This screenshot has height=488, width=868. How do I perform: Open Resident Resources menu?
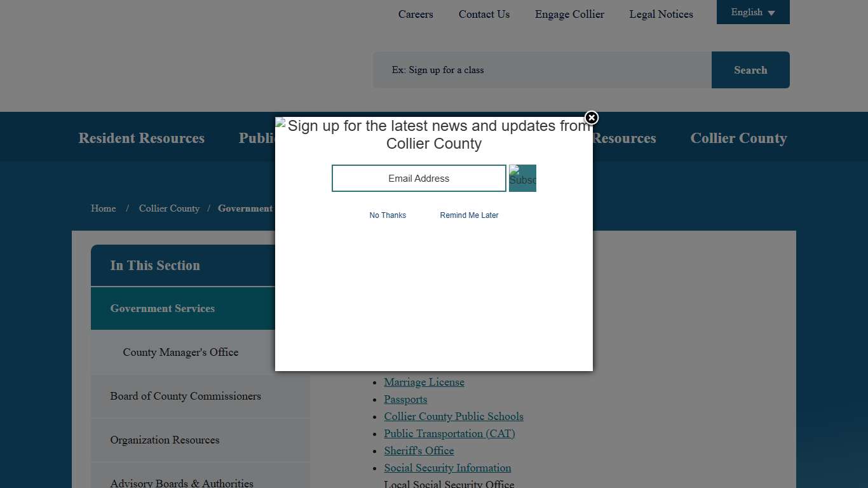pos(141,138)
